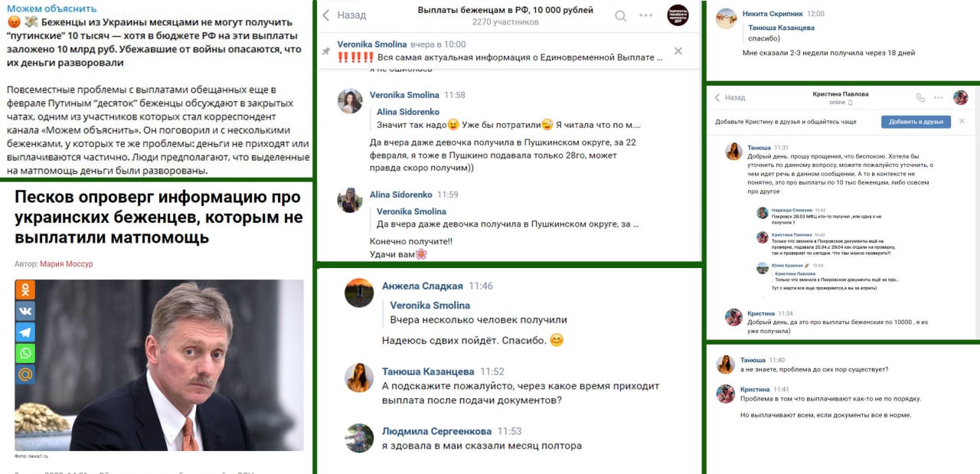The width and height of the screenshot is (980, 474).
Task: Start a call with Кристина Павлова
Action: [920, 97]
